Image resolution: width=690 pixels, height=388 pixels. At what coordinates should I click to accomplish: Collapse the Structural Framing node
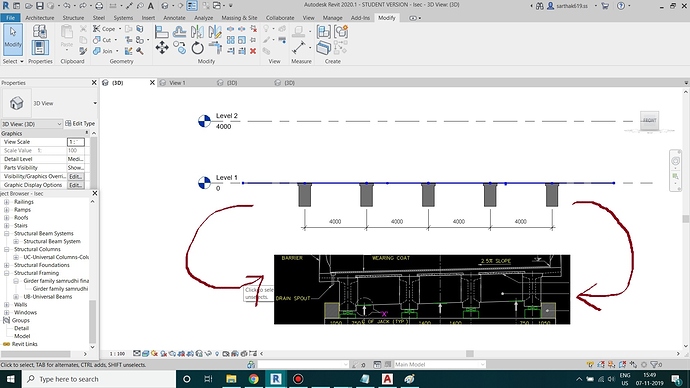coord(6,273)
